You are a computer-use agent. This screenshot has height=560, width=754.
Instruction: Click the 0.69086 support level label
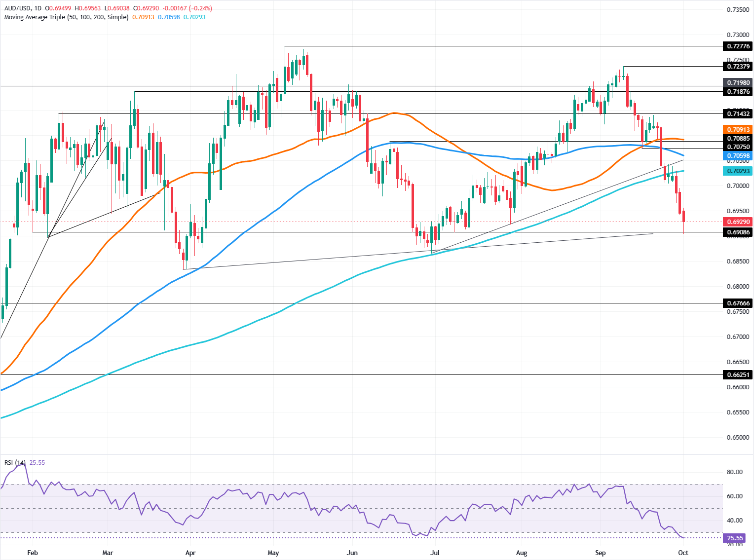pos(737,232)
